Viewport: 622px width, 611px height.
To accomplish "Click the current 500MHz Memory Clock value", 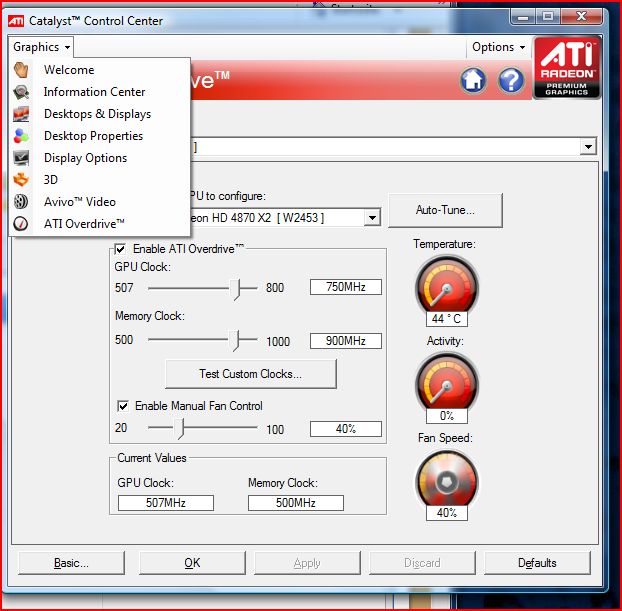I will (296, 503).
